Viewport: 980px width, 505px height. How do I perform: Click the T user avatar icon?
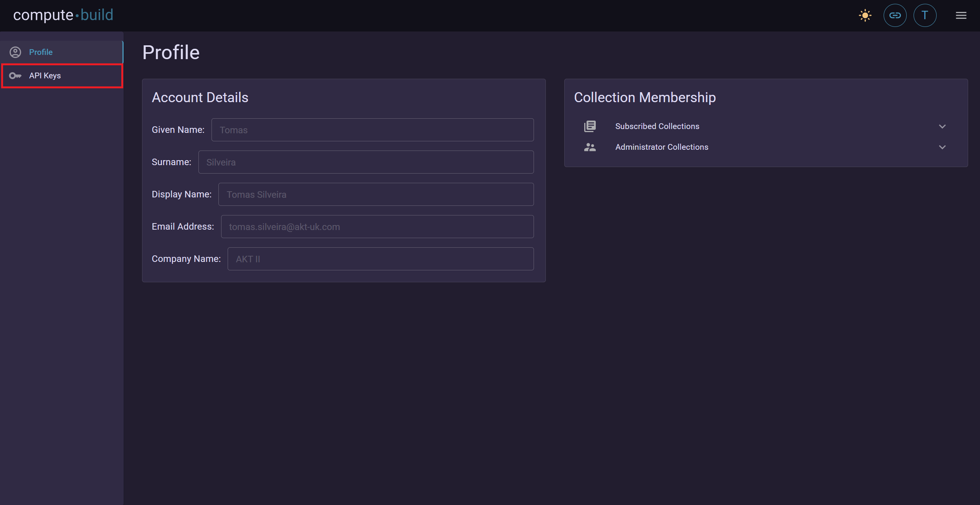coord(925,15)
